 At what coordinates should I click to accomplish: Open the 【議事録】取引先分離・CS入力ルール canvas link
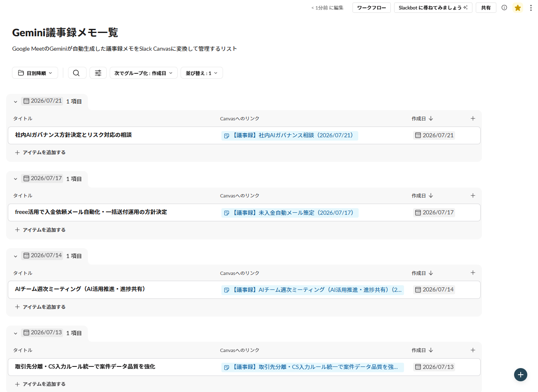[x=312, y=367]
